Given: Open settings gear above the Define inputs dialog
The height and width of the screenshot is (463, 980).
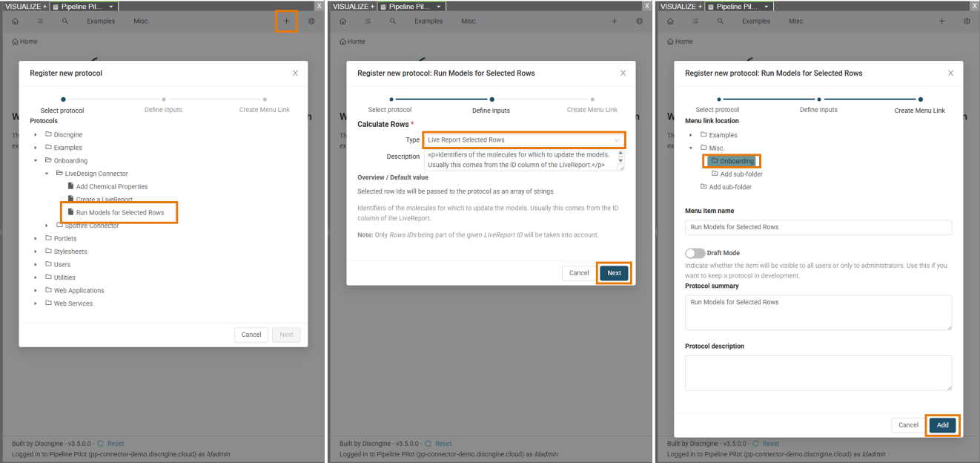Looking at the screenshot, I should pos(639,21).
